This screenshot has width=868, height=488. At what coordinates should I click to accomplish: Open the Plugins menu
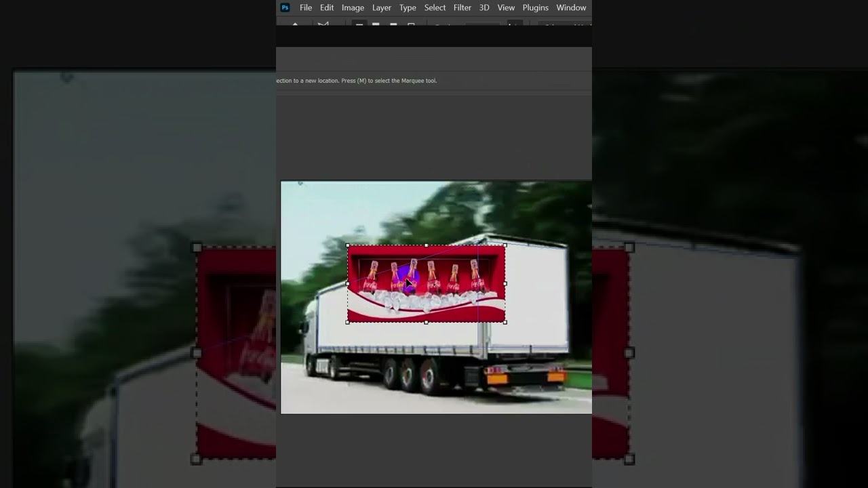[536, 7]
